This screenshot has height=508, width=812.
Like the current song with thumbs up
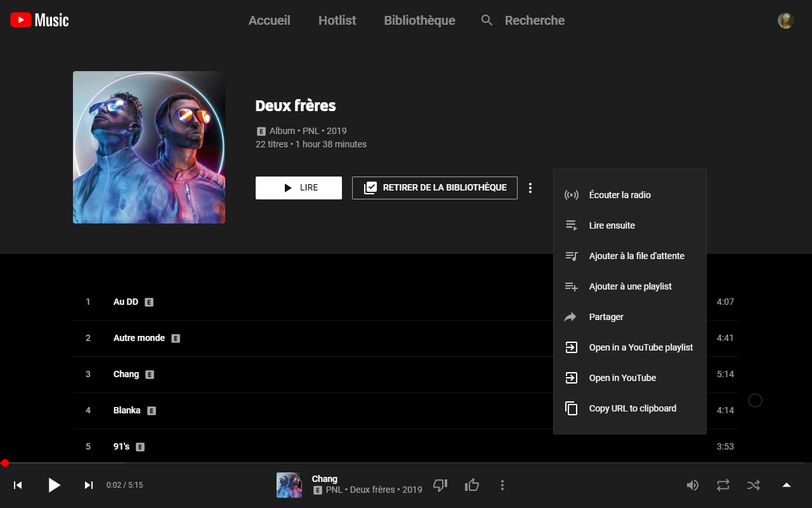pos(472,485)
